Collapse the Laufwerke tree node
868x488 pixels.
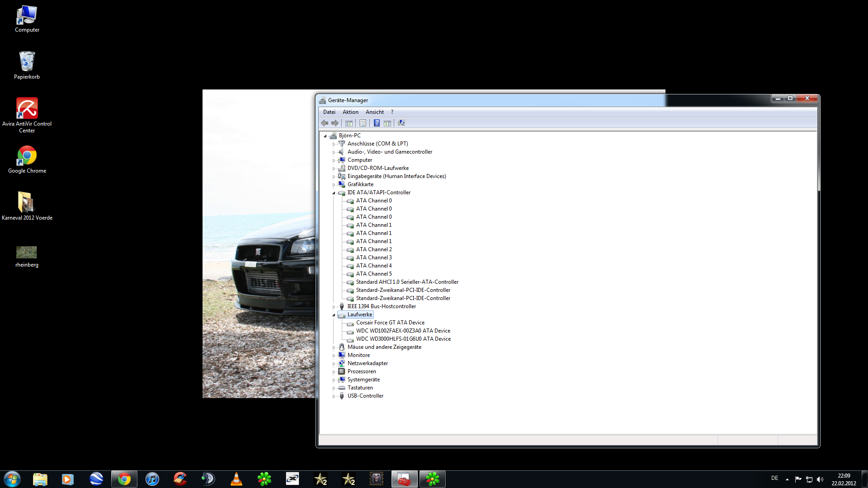tap(334, 315)
